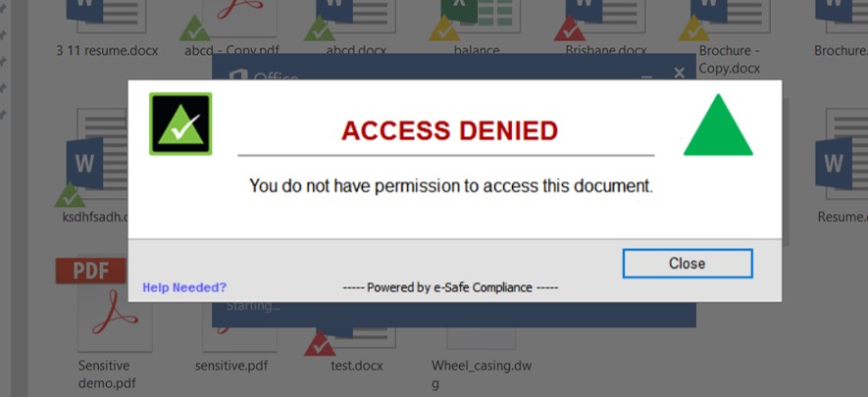The image size is (868, 397).
Task: Close the Office splash window
Action: [x=679, y=74]
